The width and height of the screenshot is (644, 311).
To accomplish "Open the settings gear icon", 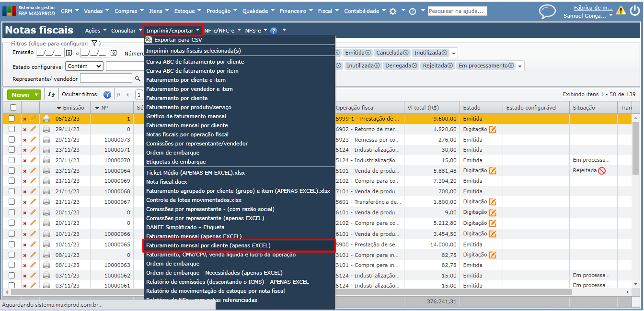I will coord(393,11).
